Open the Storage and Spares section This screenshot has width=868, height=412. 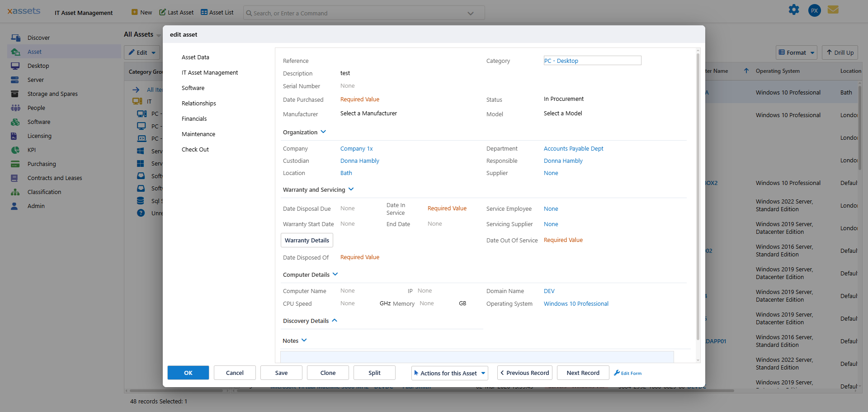click(x=16, y=94)
